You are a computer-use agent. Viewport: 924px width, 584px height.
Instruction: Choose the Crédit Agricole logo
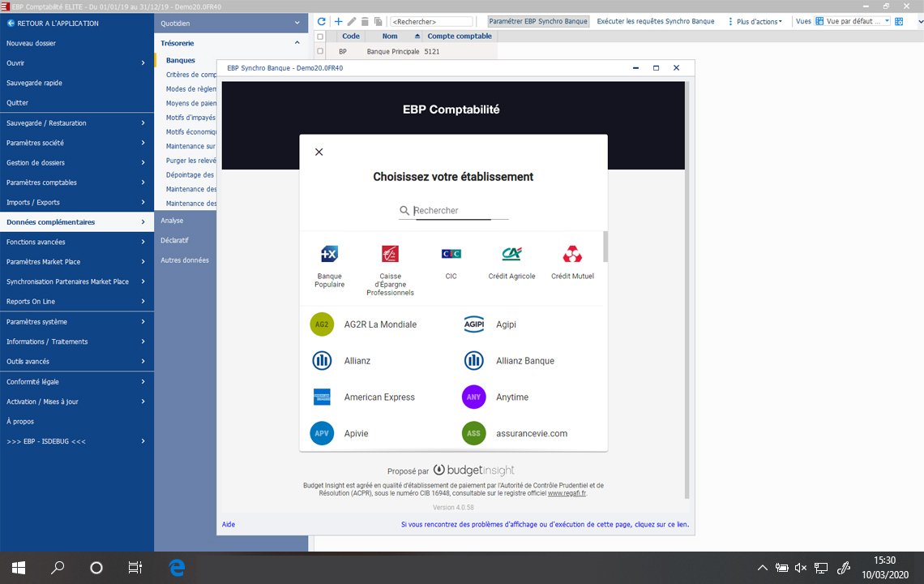[511, 255]
